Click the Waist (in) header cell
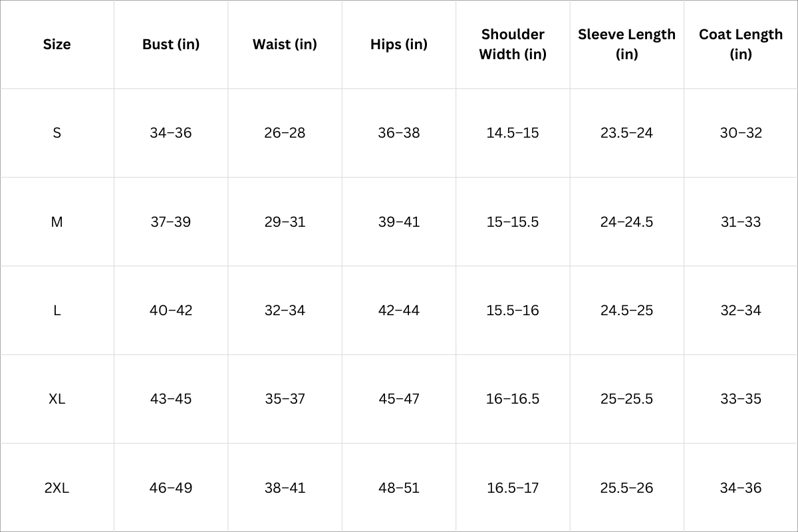798x532 pixels. click(285, 45)
